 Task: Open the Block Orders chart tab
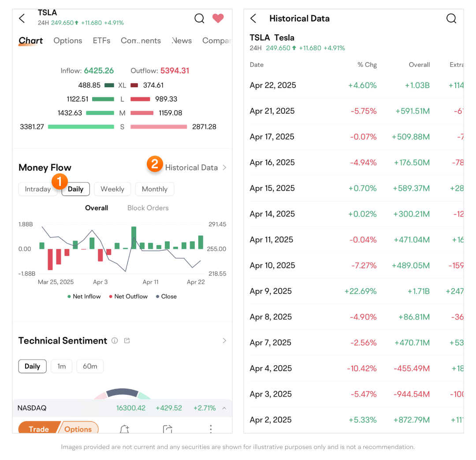pyautogui.click(x=148, y=208)
